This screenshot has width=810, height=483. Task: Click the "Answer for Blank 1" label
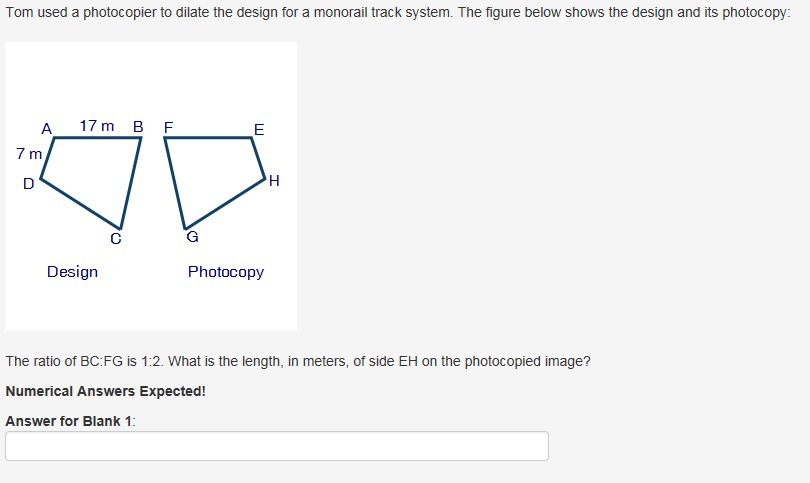(x=70, y=421)
